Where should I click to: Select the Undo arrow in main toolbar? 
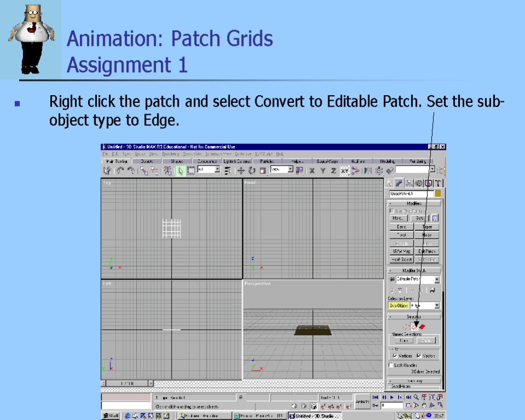click(x=120, y=171)
